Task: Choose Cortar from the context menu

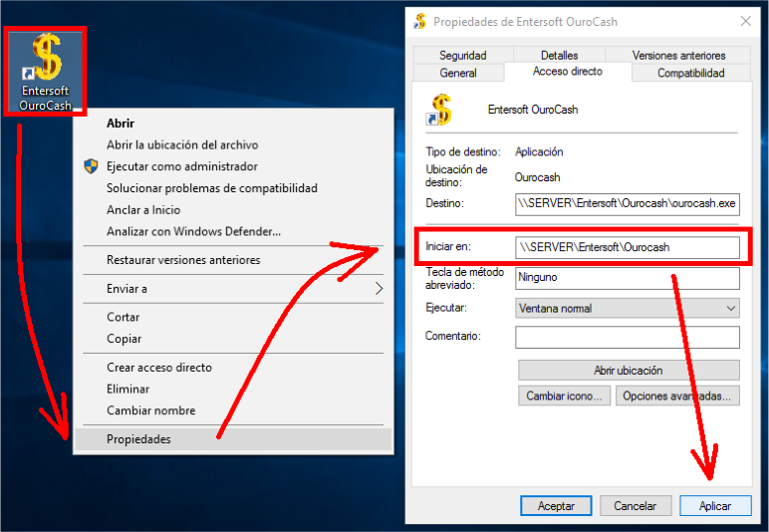Action: click(234, 317)
